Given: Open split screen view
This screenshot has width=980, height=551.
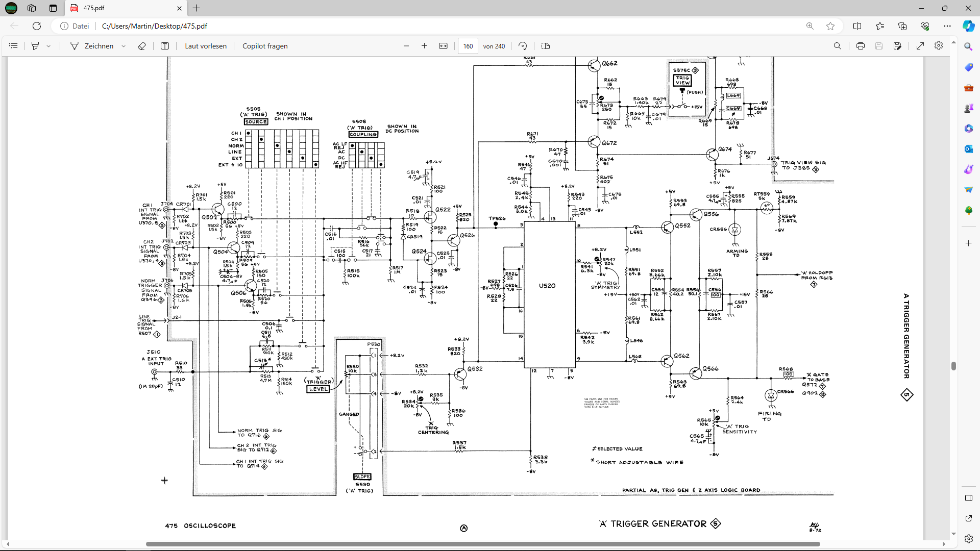Looking at the screenshot, I should (857, 26).
